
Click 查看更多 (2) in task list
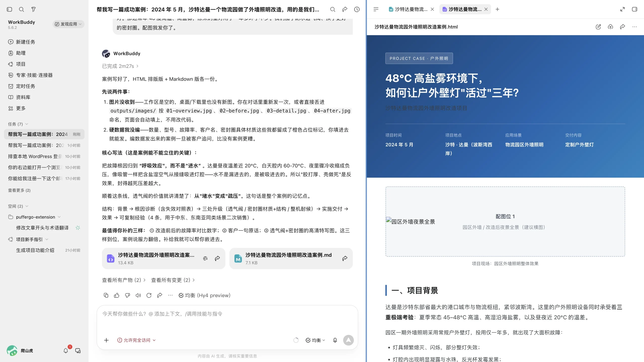point(19,190)
